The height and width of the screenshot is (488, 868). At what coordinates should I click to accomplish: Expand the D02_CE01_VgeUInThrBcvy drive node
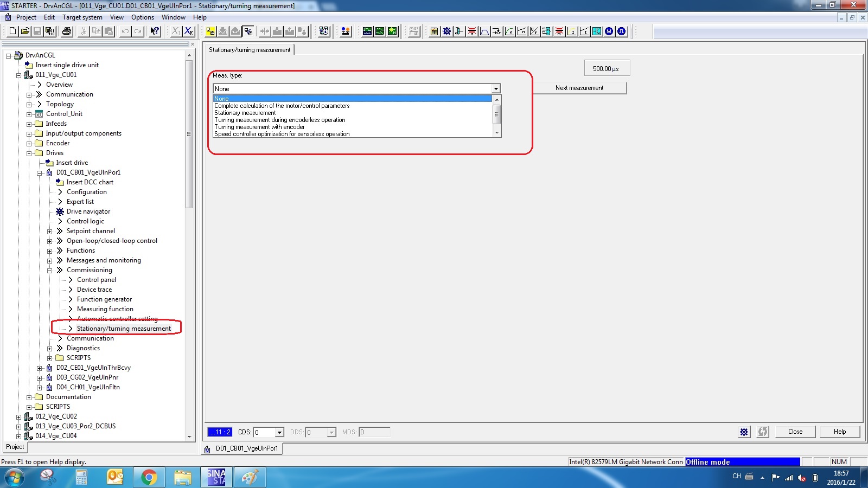[x=40, y=368]
